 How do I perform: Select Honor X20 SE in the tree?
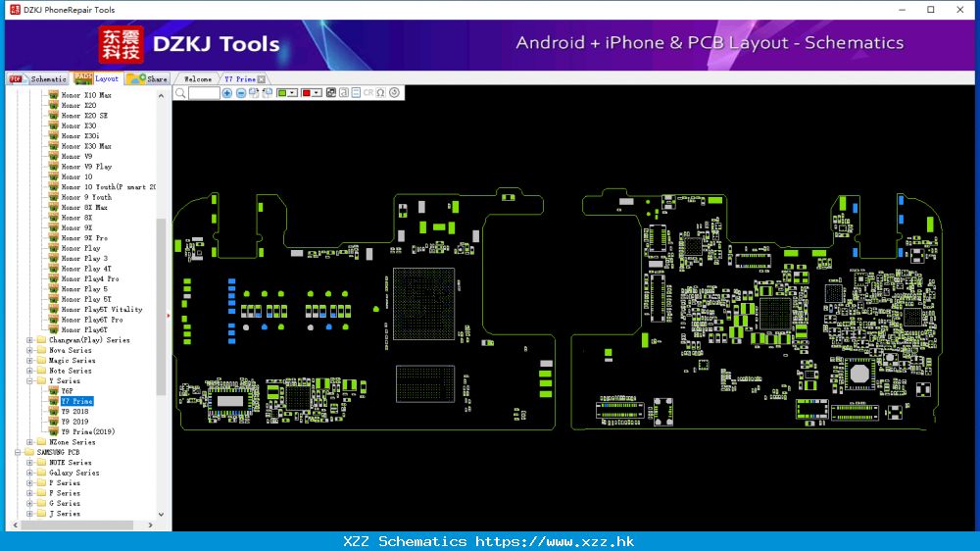(x=84, y=116)
